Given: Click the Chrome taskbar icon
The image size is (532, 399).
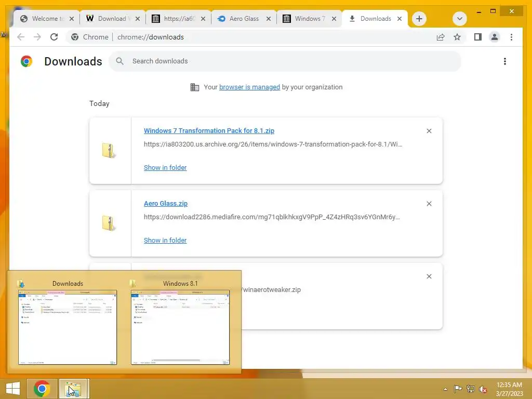Looking at the screenshot, I should click(x=42, y=389).
